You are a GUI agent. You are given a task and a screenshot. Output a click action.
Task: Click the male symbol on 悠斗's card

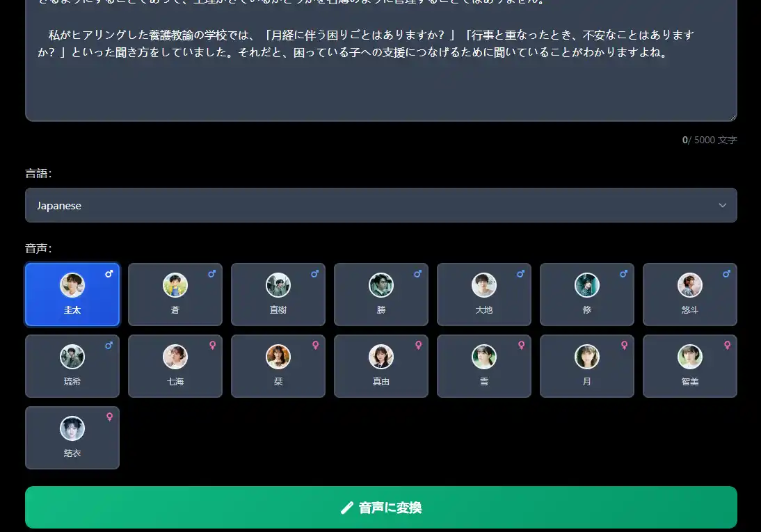726,273
